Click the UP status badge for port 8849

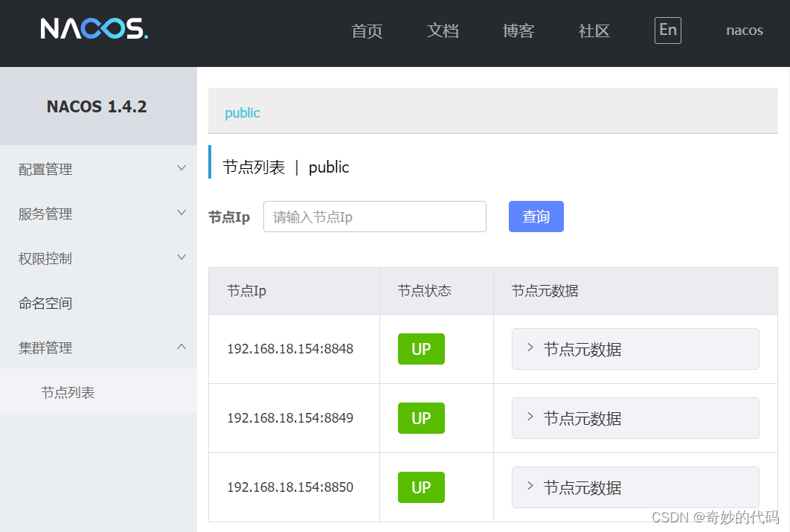pos(421,418)
